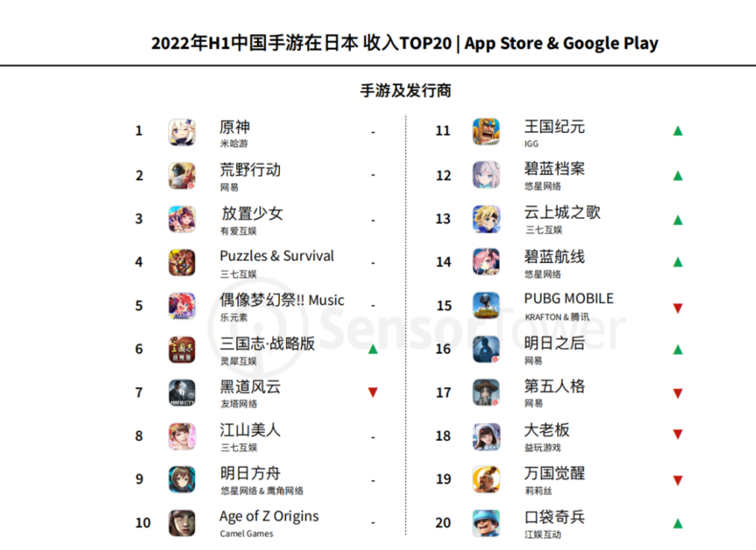Click the 明日方舟 game name
This screenshot has height=550, width=756.
click(x=250, y=473)
